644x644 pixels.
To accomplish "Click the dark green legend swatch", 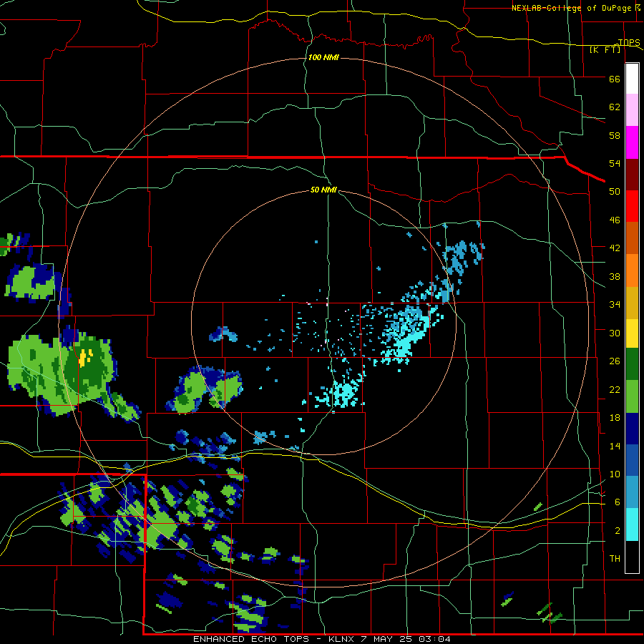I will [x=632, y=364].
